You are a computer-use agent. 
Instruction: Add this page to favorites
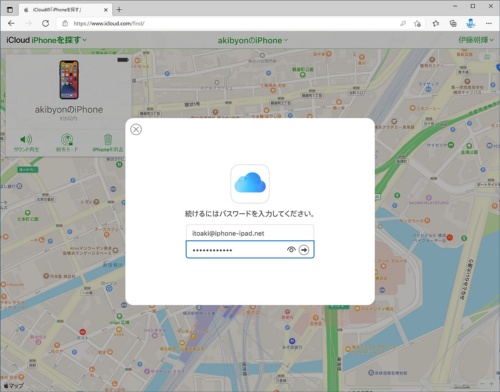(x=417, y=23)
